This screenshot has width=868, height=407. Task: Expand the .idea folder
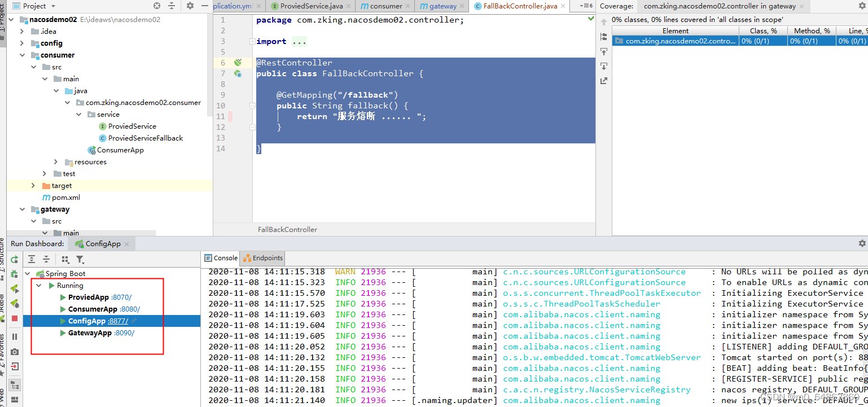pos(23,32)
